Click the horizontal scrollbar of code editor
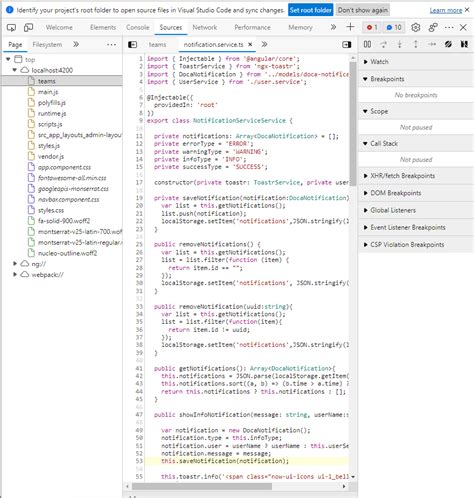The width and height of the screenshot is (474, 498). pos(202,486)
